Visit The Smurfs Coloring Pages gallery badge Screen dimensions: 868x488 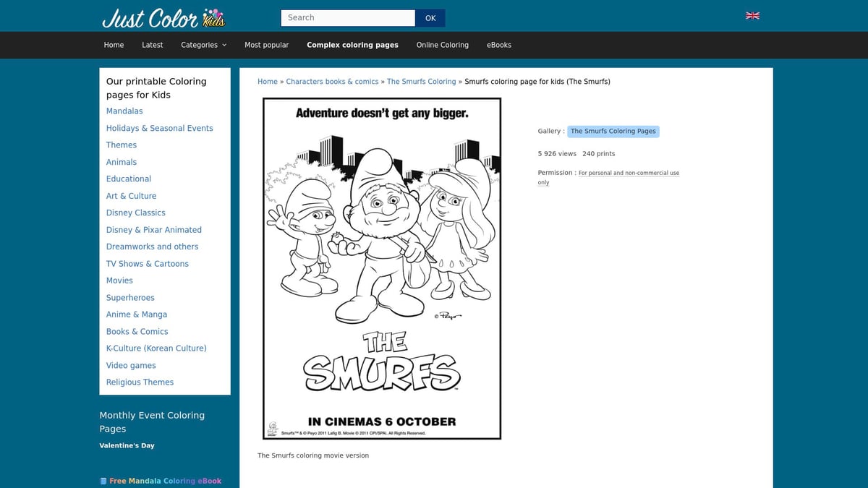click(613, 132)
